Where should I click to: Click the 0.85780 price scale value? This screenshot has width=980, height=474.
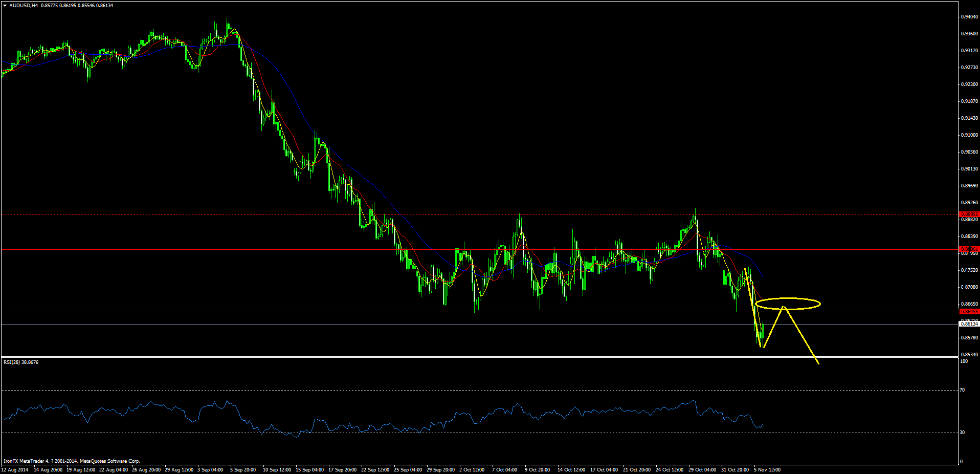click(969, 338)
